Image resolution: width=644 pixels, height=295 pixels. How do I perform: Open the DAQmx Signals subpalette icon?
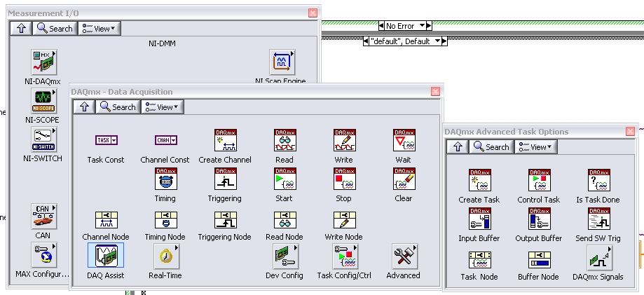(599, 257)
